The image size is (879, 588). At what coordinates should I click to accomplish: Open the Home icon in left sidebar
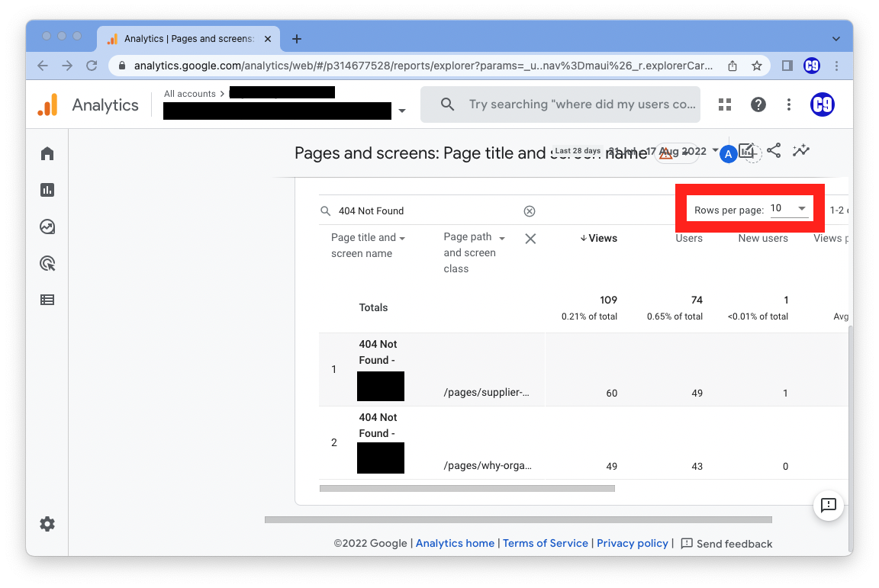tap(47, 154)
